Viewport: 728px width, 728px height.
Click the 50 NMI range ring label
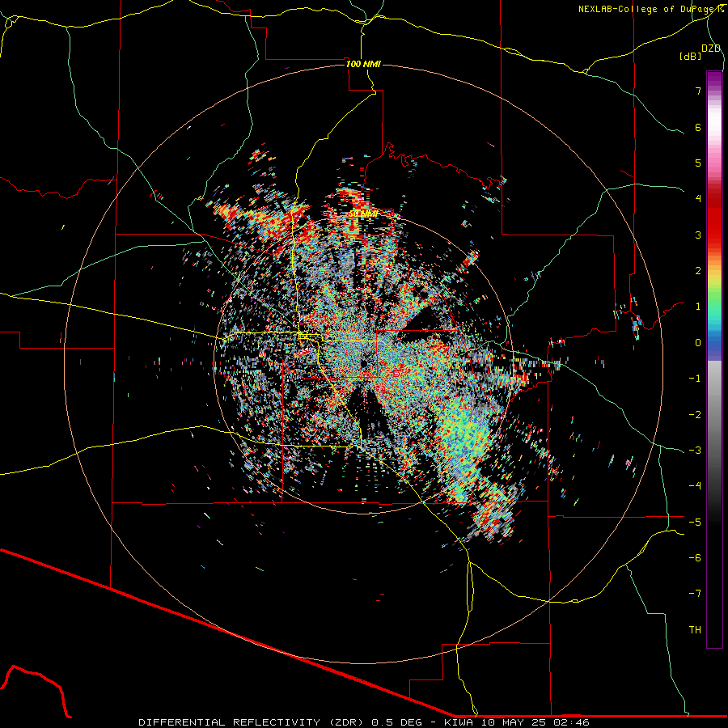363,214
